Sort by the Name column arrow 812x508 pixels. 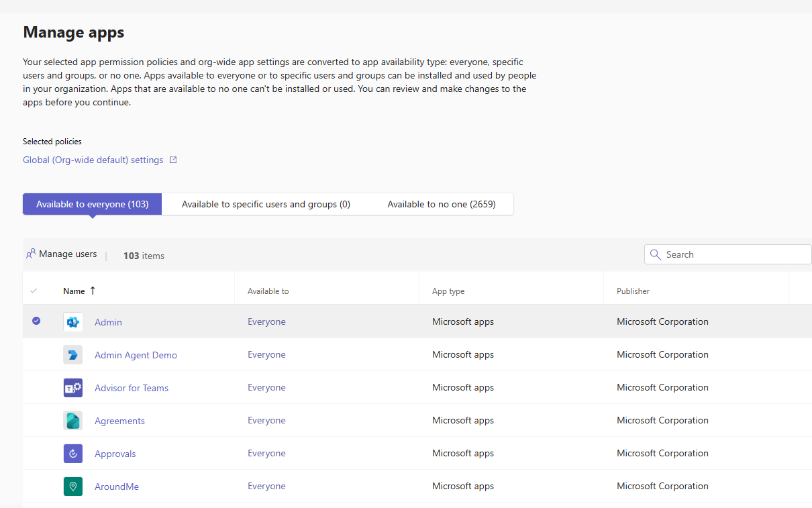pyautogui.click(x=93, y=291)
